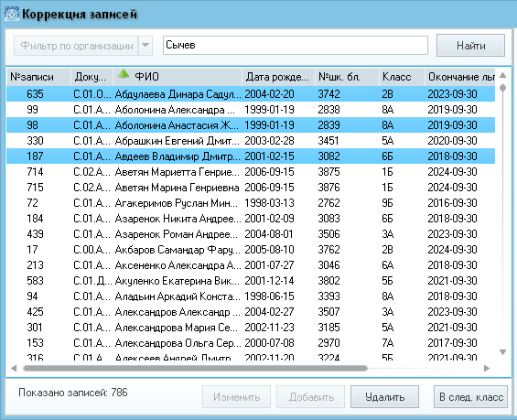Click the horizontal scrollbar thumb

(195, 368)
